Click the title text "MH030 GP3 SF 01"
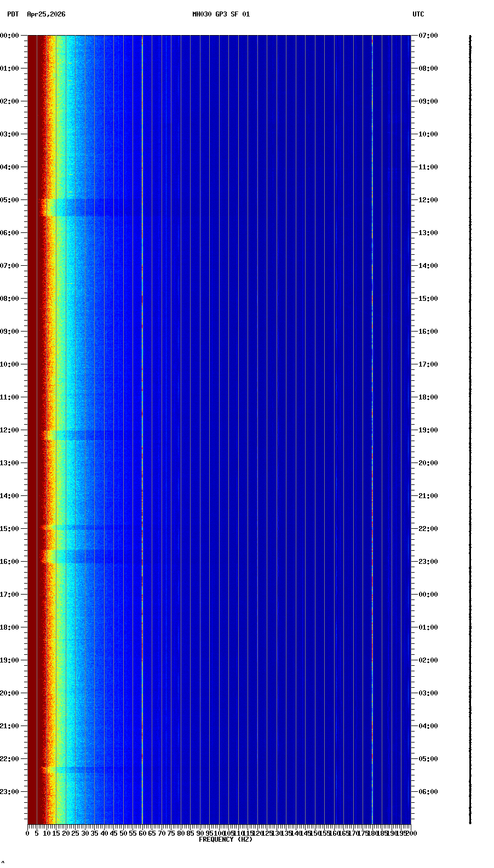 pos(221,14)
